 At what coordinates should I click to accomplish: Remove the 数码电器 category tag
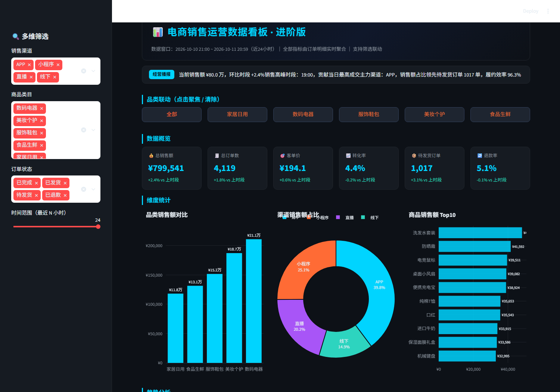[41, 109]
